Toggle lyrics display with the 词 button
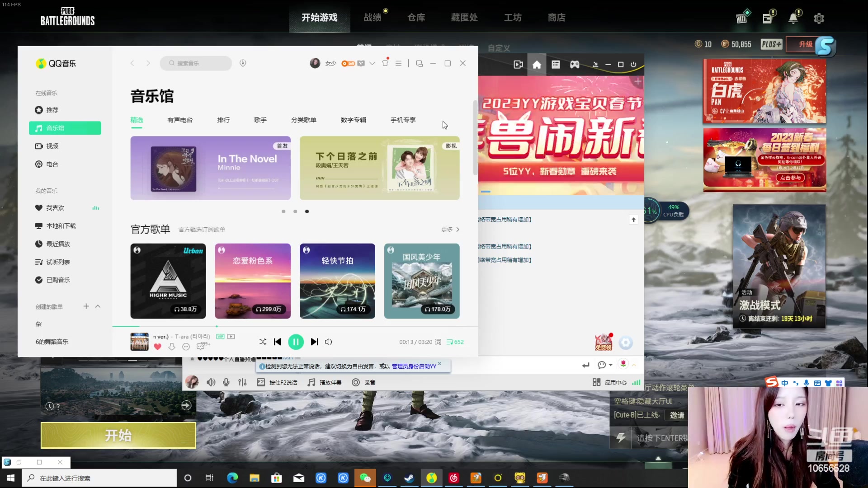The width and height of the screenshot is (868, 488). coord(438,342)
